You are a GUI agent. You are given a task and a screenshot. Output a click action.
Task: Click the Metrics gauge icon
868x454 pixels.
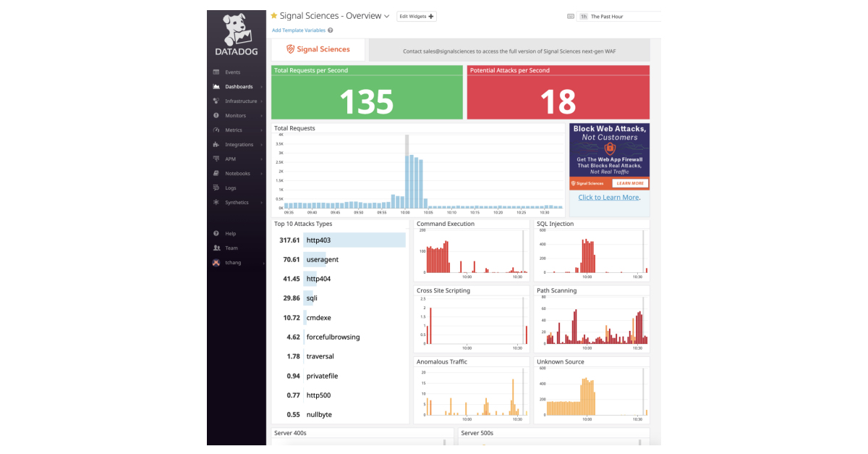[216, 130]
